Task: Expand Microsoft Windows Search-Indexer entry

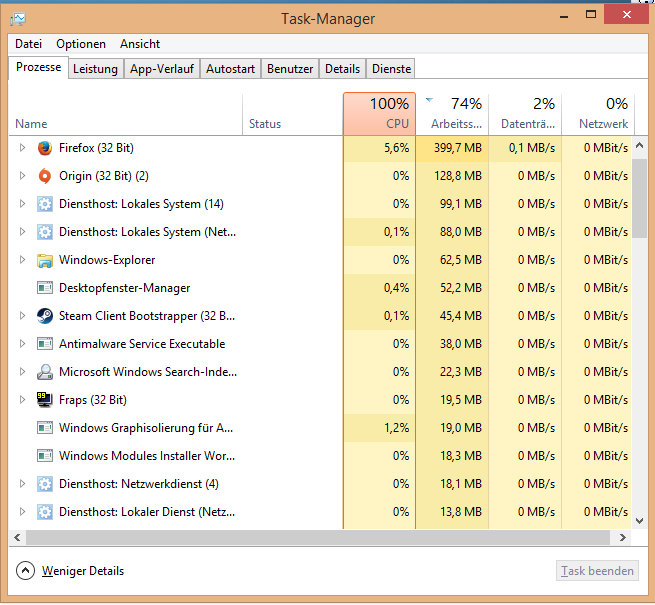Action: click(23, 371)
